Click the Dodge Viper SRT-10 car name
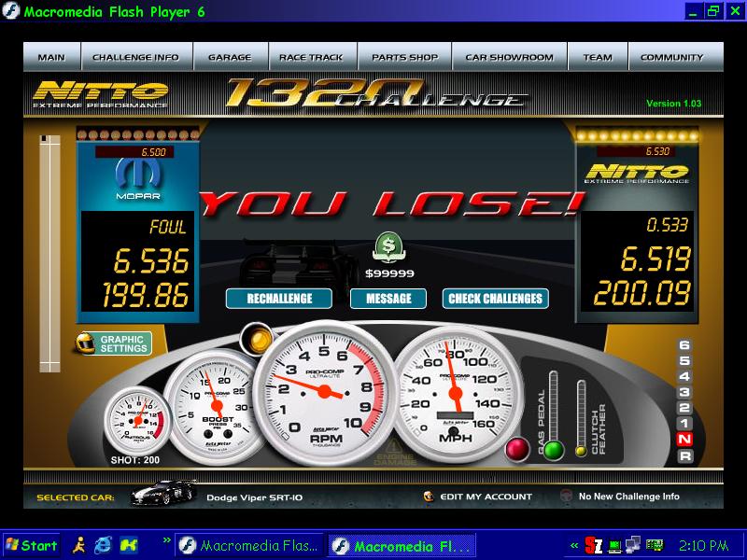Image resolution: width=747 pixels, height=560 pixels. 254,497
